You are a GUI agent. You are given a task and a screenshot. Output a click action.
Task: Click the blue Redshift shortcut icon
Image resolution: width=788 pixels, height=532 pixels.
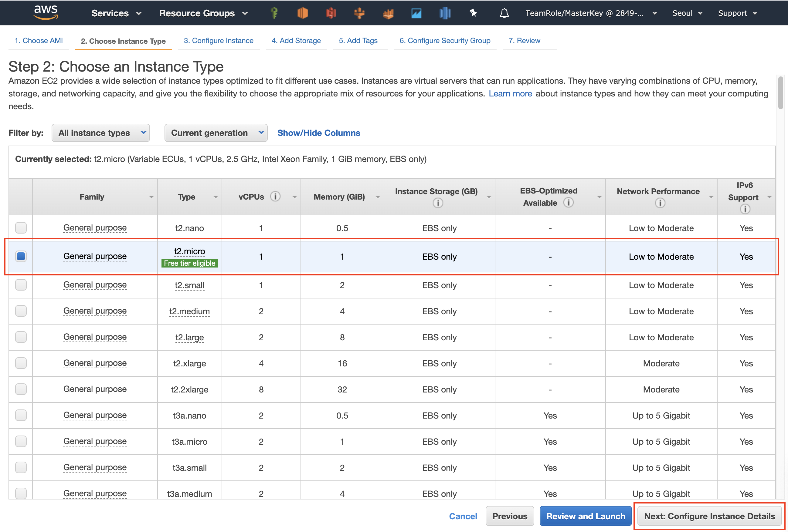pos(445,13)
